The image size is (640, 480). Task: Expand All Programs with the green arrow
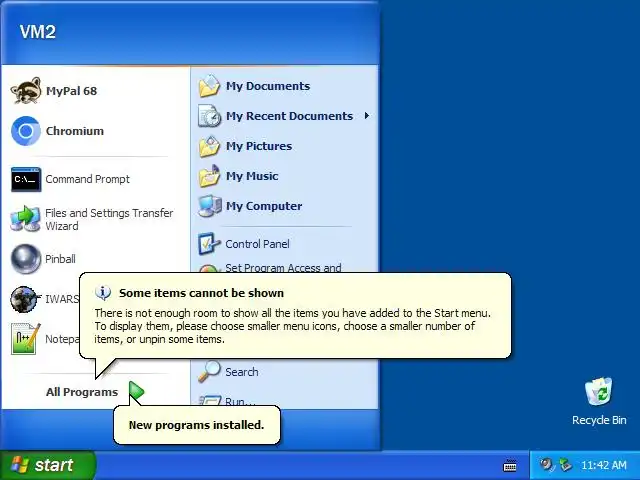136,391
